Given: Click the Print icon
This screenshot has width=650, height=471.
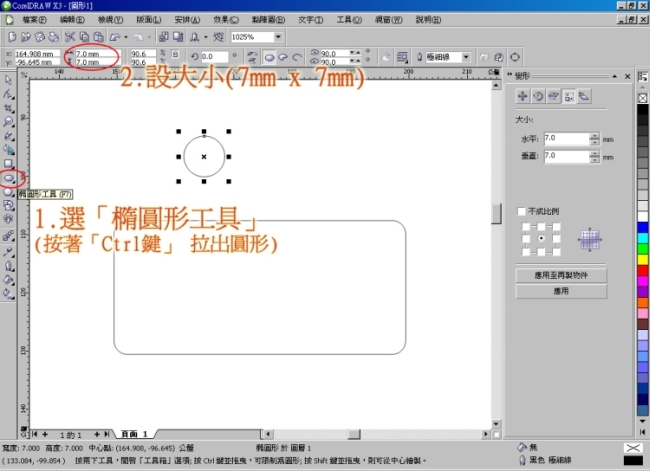Looking at the screenshot, I should (53, 37).
